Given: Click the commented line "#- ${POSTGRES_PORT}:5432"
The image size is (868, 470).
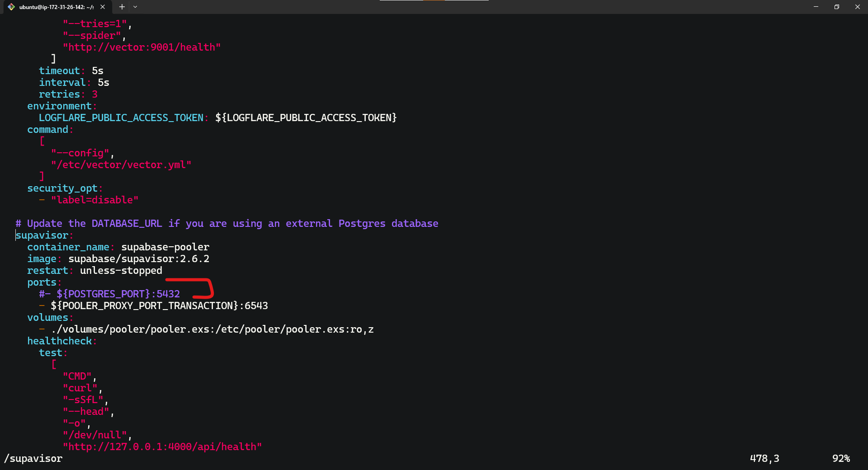Looking at the screenshot, I should point(109,294).
